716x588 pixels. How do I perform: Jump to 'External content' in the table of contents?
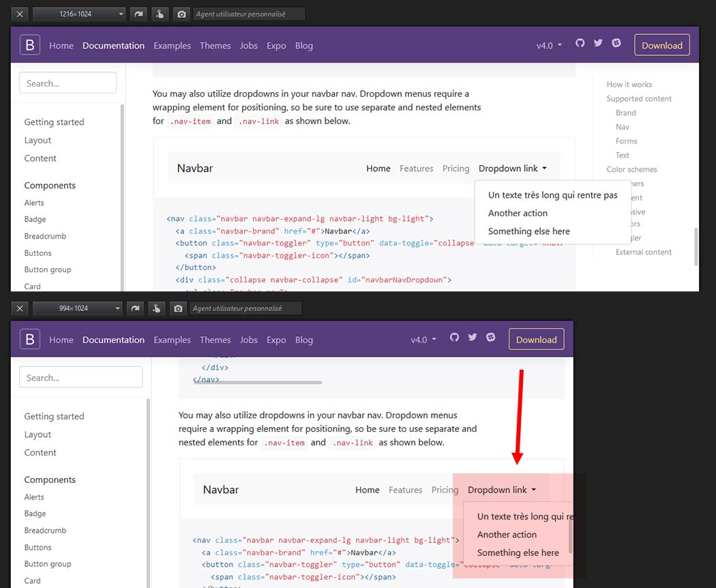644,252
